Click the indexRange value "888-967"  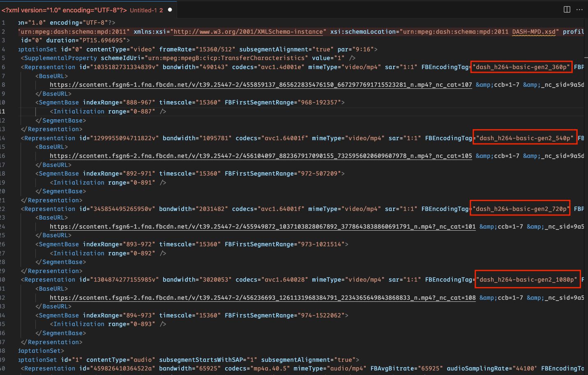pyautogui.click(x=139, y=102)
